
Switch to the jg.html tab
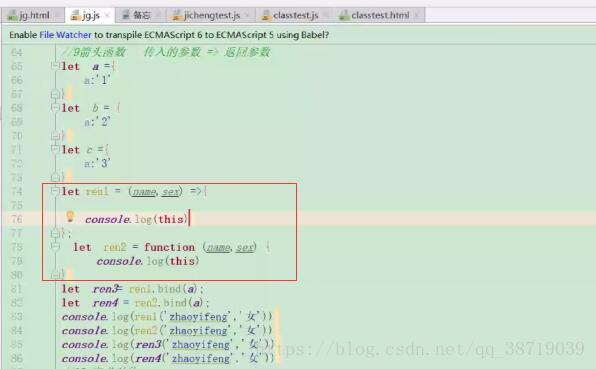[29, 16]
